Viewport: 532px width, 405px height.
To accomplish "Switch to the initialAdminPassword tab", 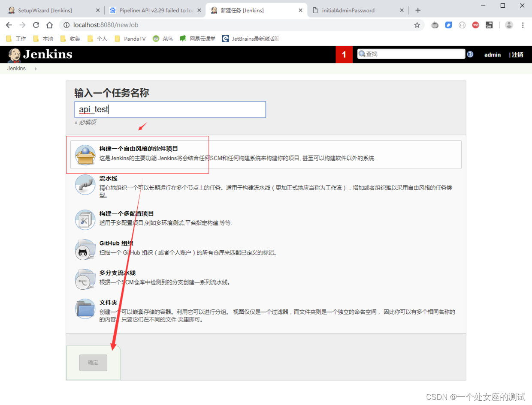I will (358, 10).
